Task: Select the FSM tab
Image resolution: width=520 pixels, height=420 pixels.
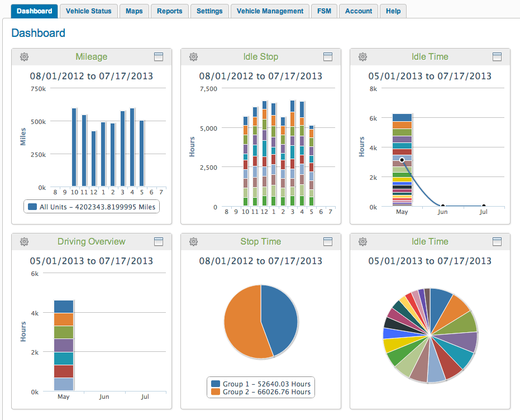Action: click(x=324, y=11)
